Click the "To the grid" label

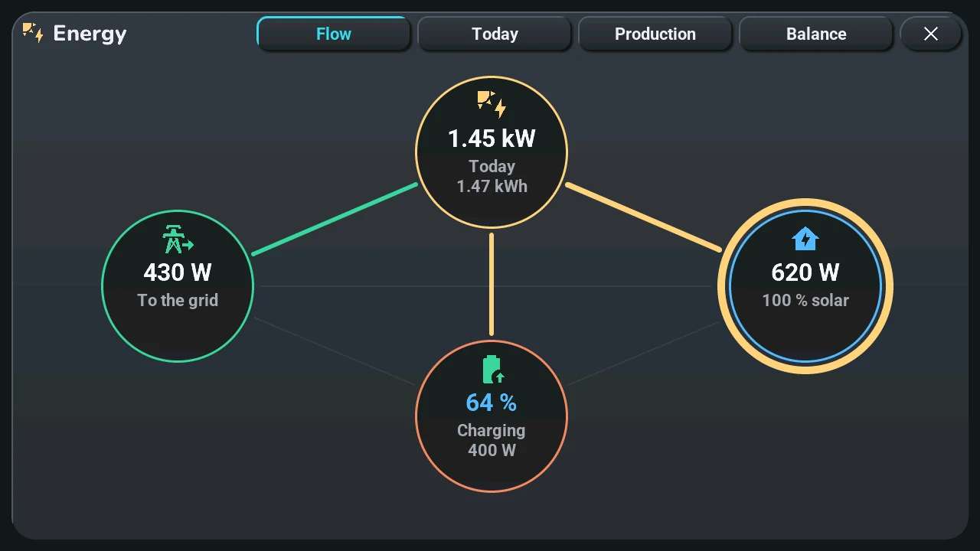click(x=178, y=300)
